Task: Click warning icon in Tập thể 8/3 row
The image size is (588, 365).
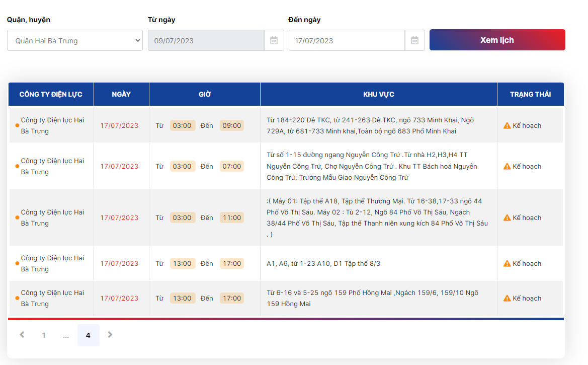Action: tap(507, 264)
